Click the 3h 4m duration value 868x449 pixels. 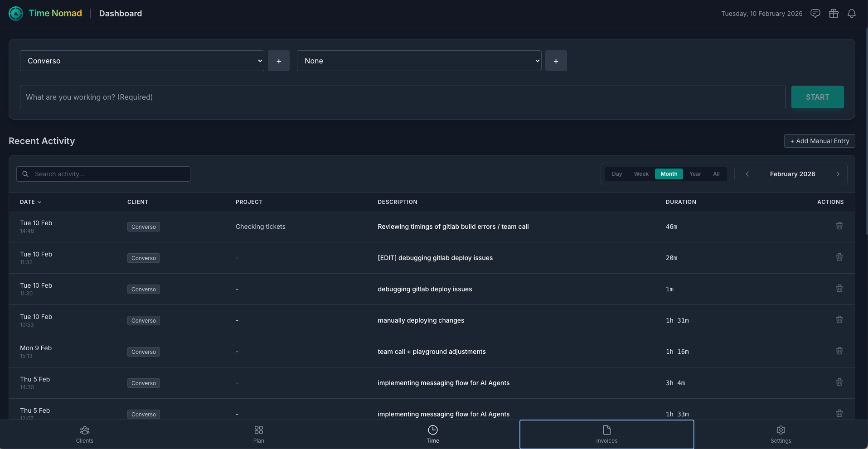click(x=675, y=383)
